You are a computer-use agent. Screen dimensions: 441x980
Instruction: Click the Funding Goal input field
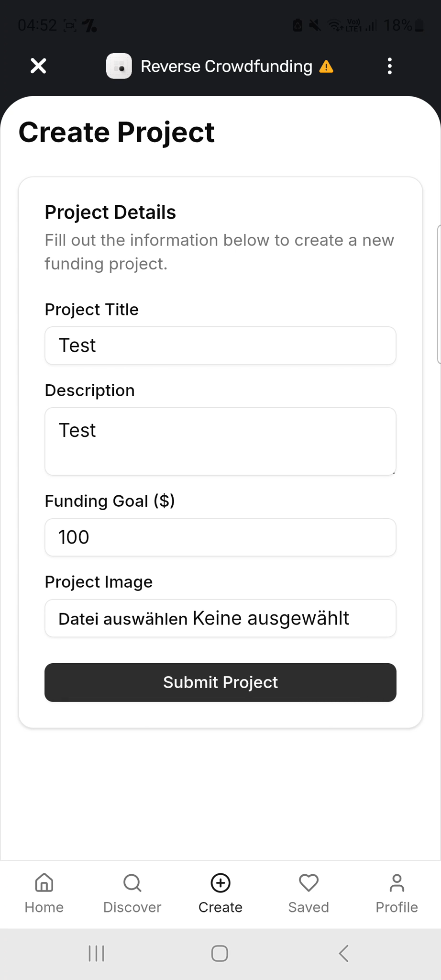(220, 537)
